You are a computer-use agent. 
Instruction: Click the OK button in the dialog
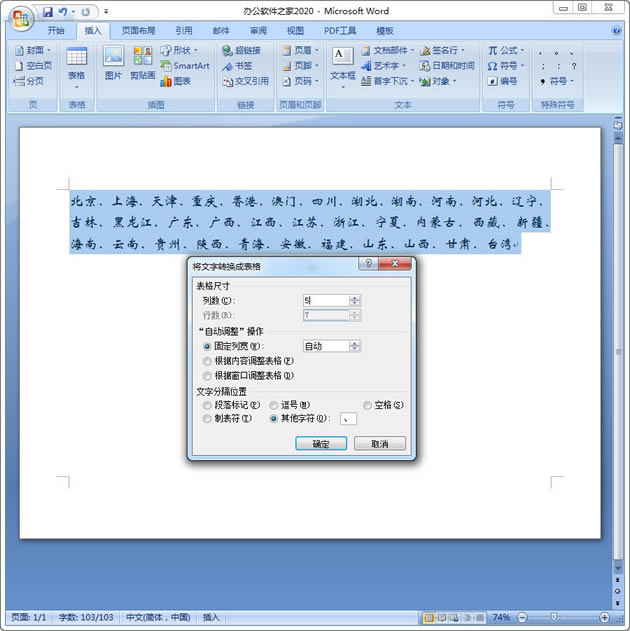tap(321, 443)
